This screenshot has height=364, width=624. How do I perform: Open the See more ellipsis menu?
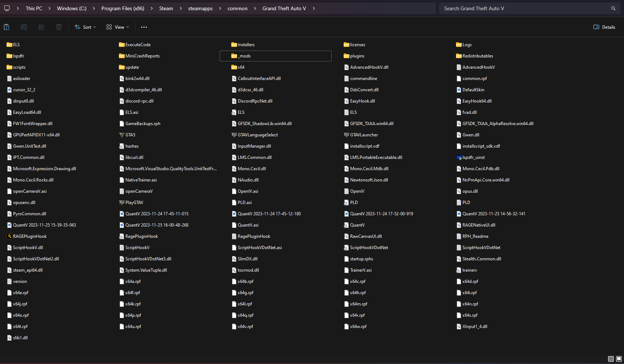[144, 27]
